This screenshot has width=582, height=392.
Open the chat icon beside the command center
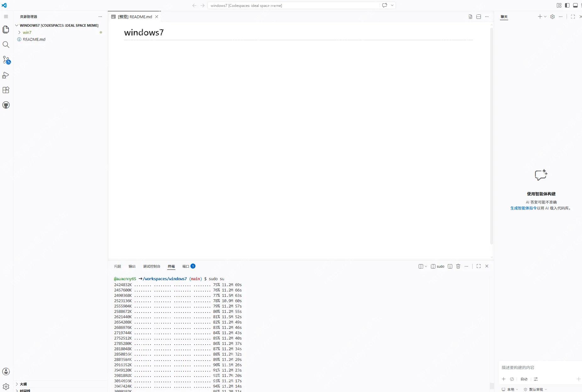click(385, 5)
